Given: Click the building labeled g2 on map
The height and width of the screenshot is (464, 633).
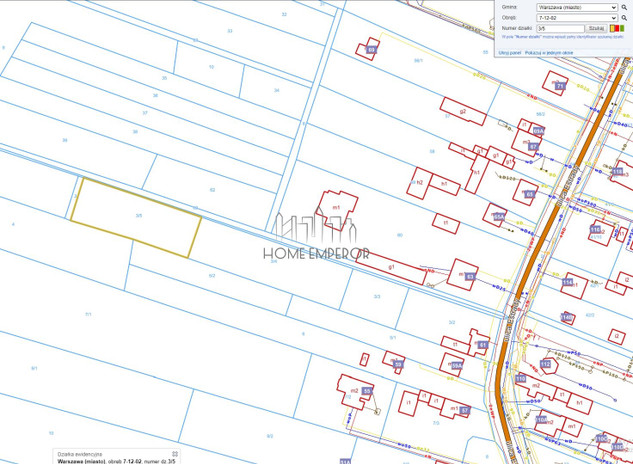Looking at the screenshot, I should 463,112.
